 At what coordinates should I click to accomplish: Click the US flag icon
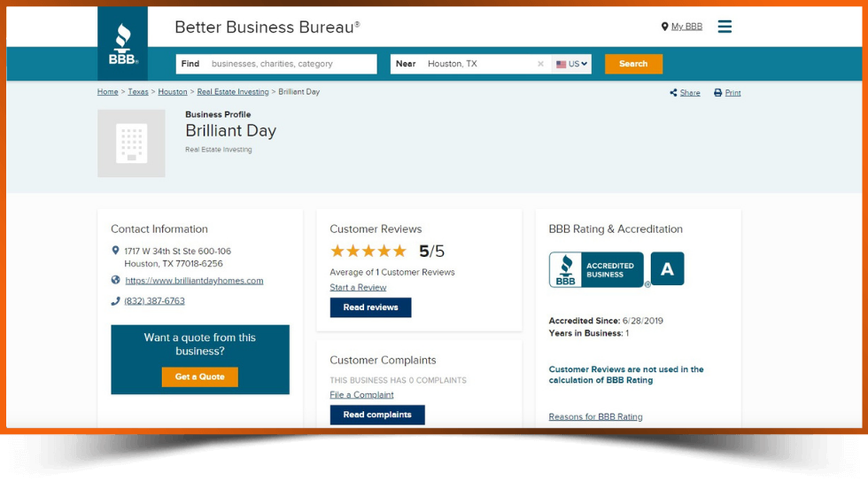561,65
